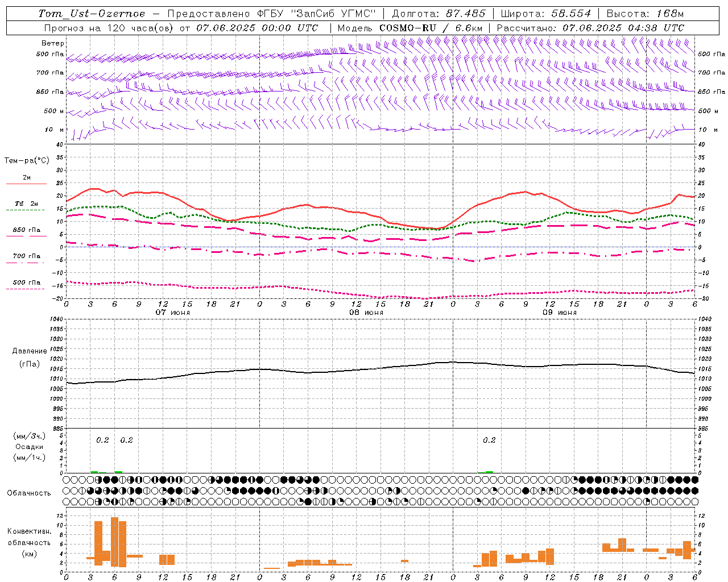Click the Тем-ра(°C) axis label
728x582 pixels.
coord(27,161)
